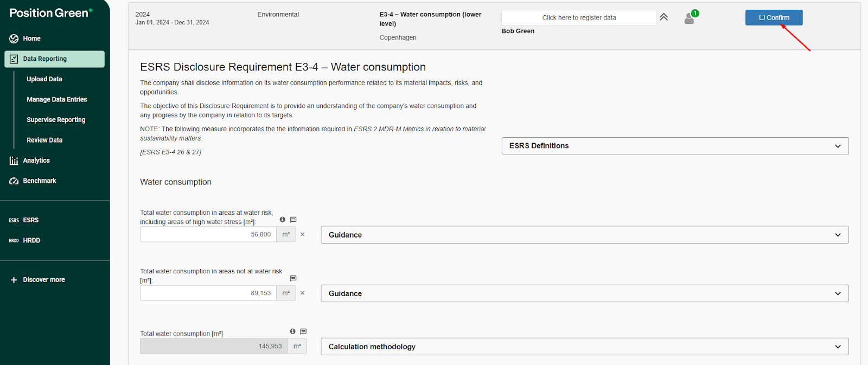Open Supervise Reporting
Screen dimensions: 868x365
pos(56,120)
